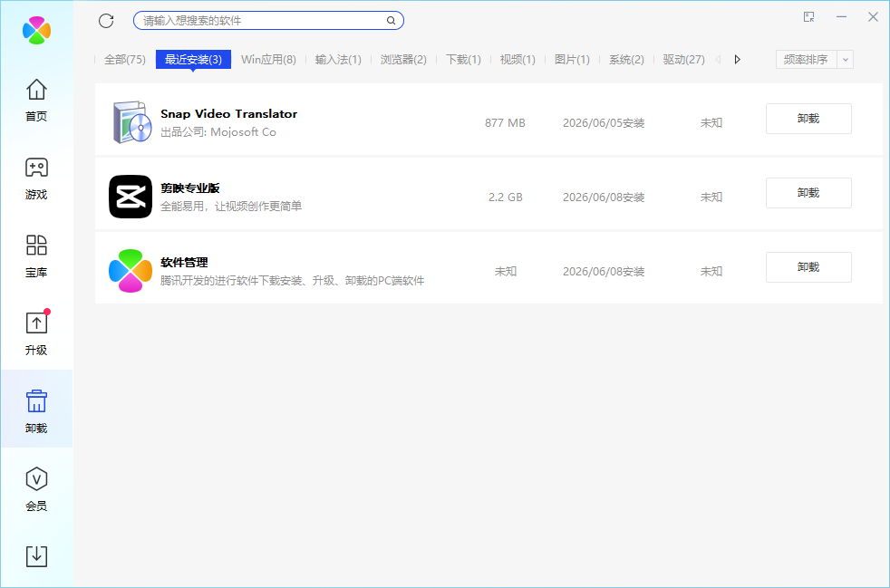This screenshot has width=890, height=588.
Task: Switch to the 浏览器(2) tab
Action: click(403, 59)
